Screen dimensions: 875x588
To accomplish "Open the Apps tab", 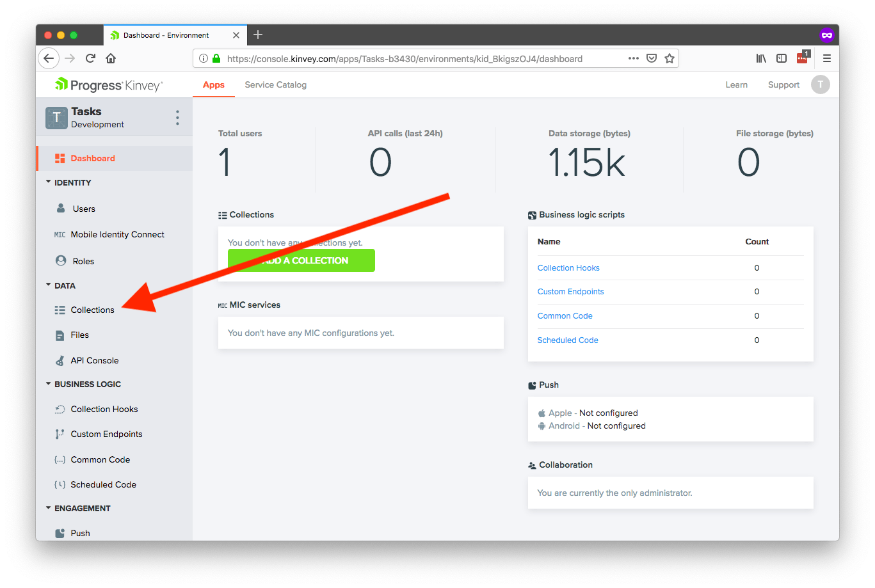I will tap(214, 85).
